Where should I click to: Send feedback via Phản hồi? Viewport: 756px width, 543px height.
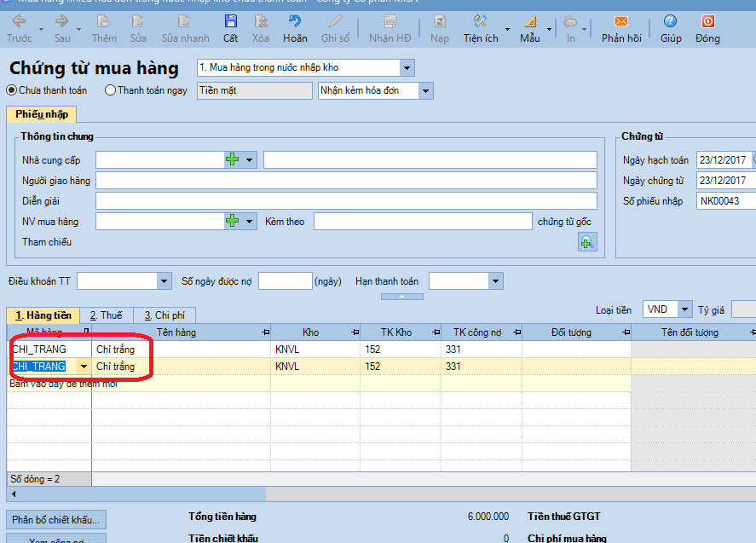click(621, 29)
